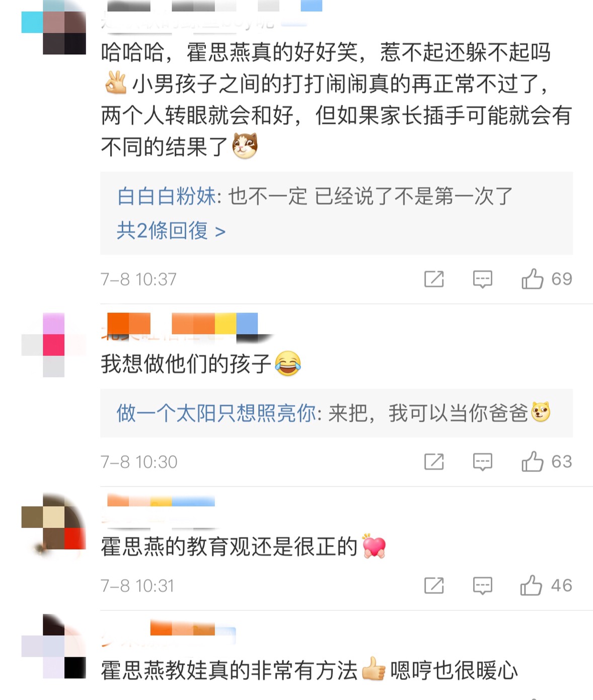Share the 我想做他们的孩子 comment
This screenshot has height=700, width=593.
[434, 461]
